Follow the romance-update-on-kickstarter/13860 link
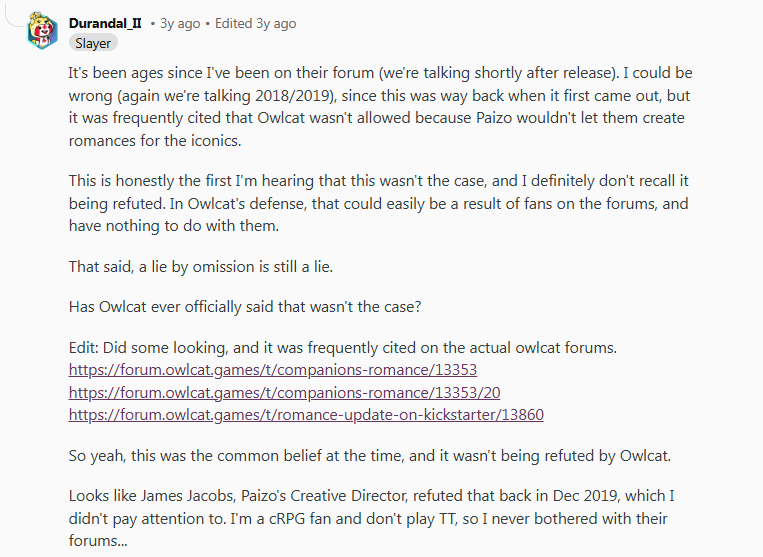The image size is (763, 557). tap(306, 414)
